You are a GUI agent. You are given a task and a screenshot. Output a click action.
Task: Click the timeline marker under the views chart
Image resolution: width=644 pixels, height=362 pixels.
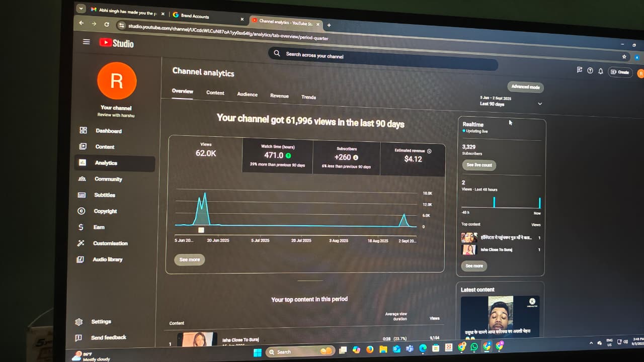point(201,230)
